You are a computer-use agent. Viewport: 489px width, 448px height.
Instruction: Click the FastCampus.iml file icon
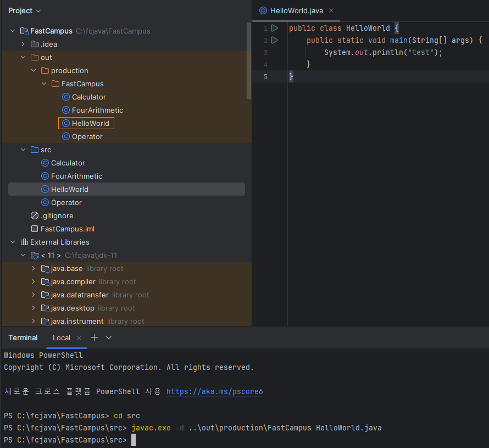pos(35,229)
